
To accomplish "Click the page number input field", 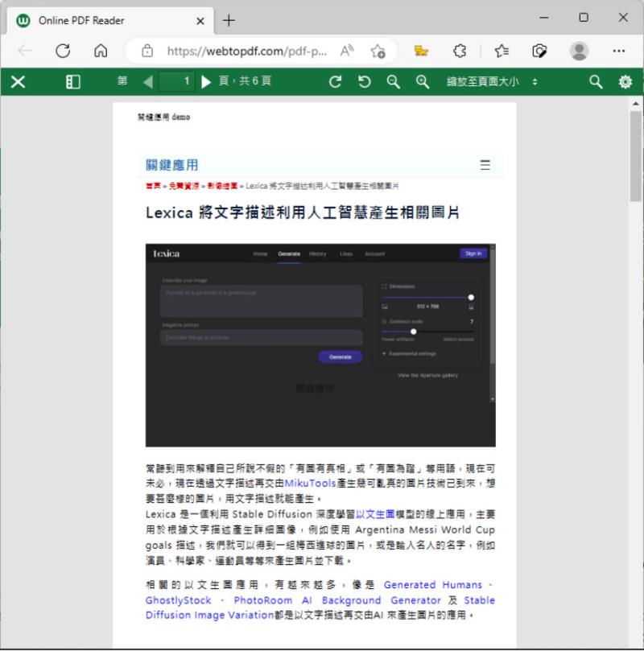I will point(176,81).
